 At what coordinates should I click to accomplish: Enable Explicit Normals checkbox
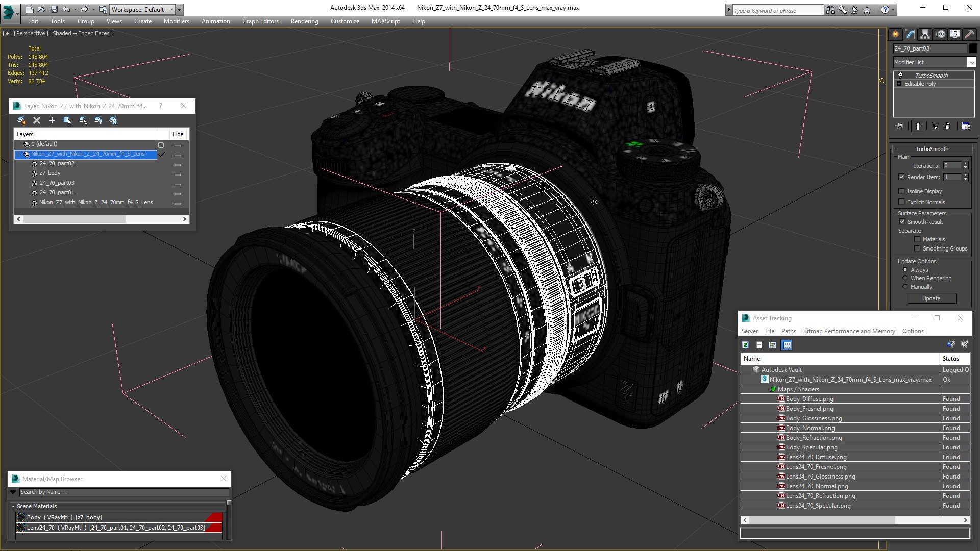[901, 202]
